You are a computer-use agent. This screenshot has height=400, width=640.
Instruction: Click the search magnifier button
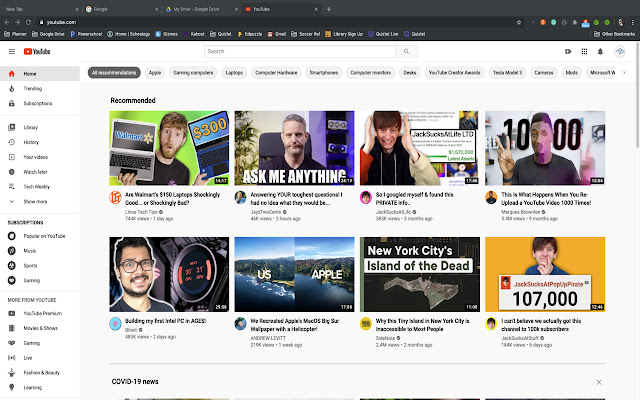[x=407, y=51]
